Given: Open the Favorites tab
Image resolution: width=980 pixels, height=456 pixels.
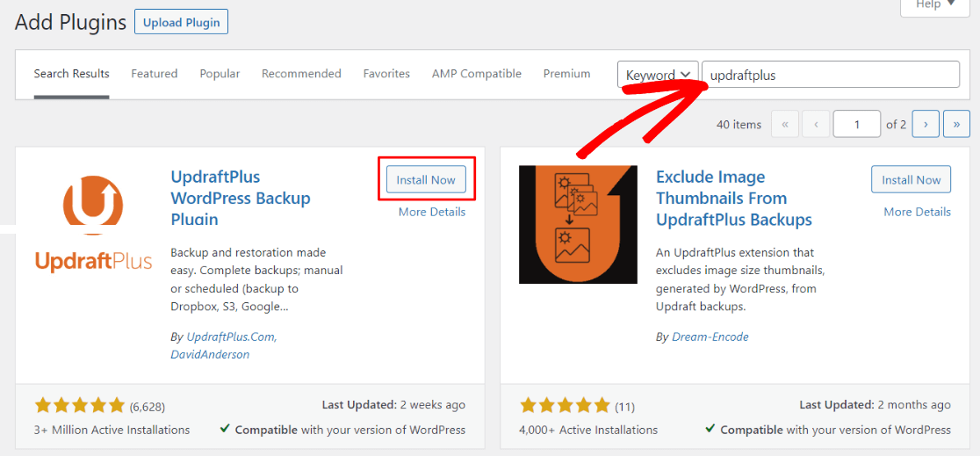Looking at the screenshot, I should (x=386, y=74).
